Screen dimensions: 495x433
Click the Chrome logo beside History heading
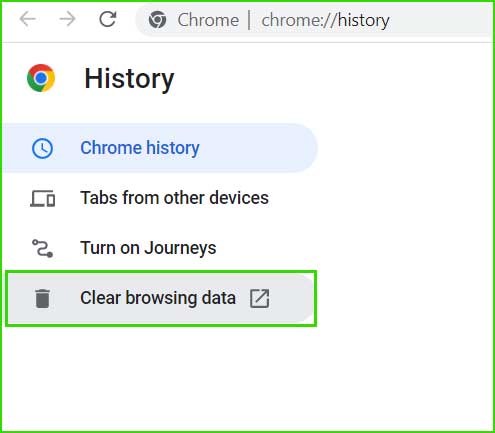(41, 78)
